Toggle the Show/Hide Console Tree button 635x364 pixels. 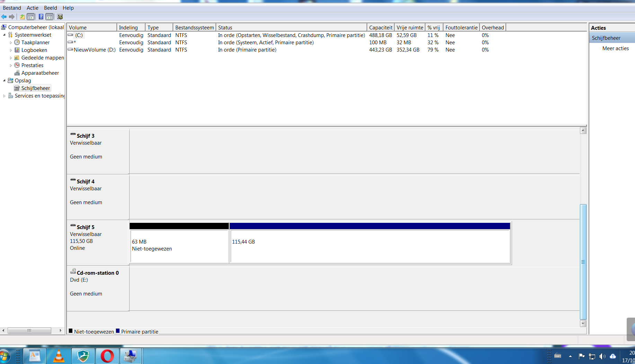[x=31, y=17]
